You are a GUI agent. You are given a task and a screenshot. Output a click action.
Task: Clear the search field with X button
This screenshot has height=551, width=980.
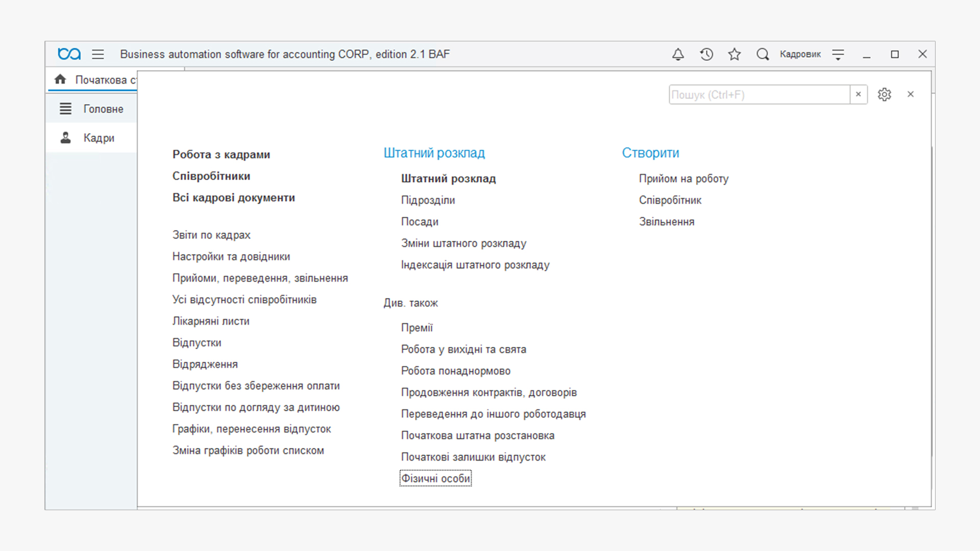[859, 94]
